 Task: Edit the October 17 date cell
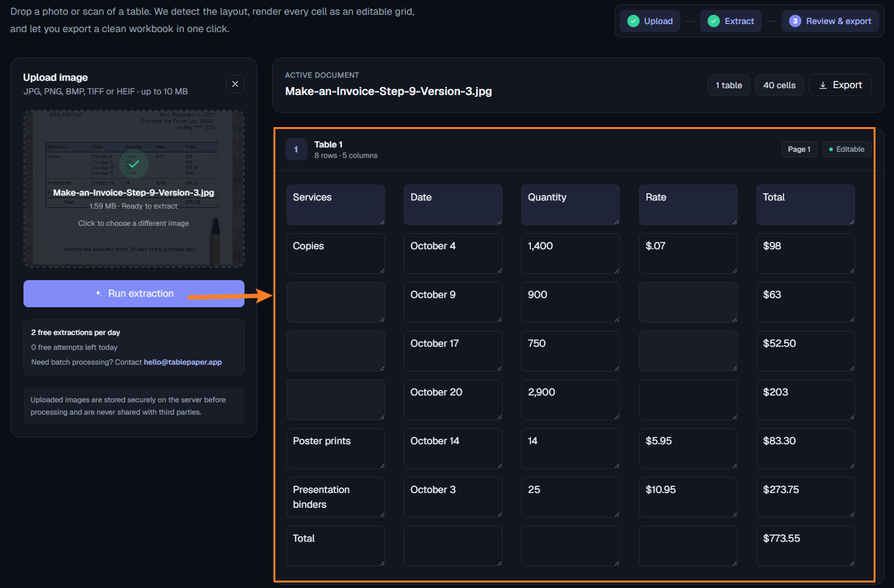click(x=453, y=351)
